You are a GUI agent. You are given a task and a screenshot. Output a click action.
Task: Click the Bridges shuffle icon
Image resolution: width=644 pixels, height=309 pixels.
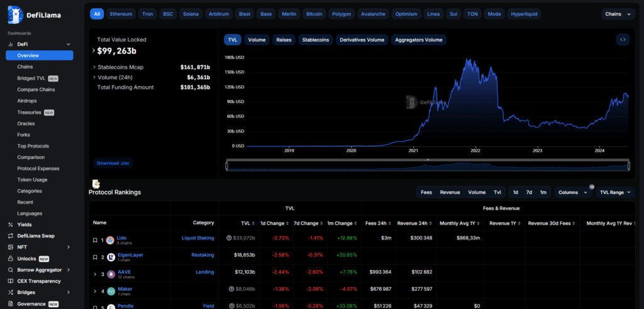(10, 293)
